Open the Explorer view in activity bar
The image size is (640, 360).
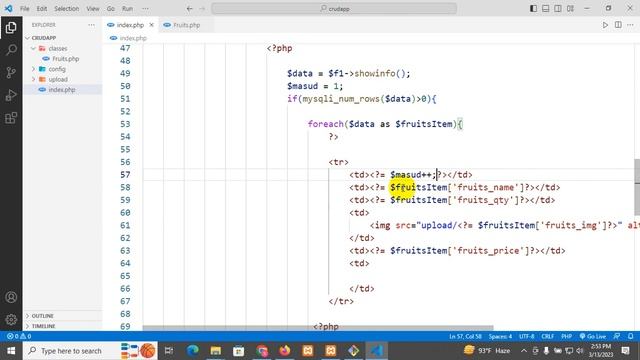[x=11, y=28]
